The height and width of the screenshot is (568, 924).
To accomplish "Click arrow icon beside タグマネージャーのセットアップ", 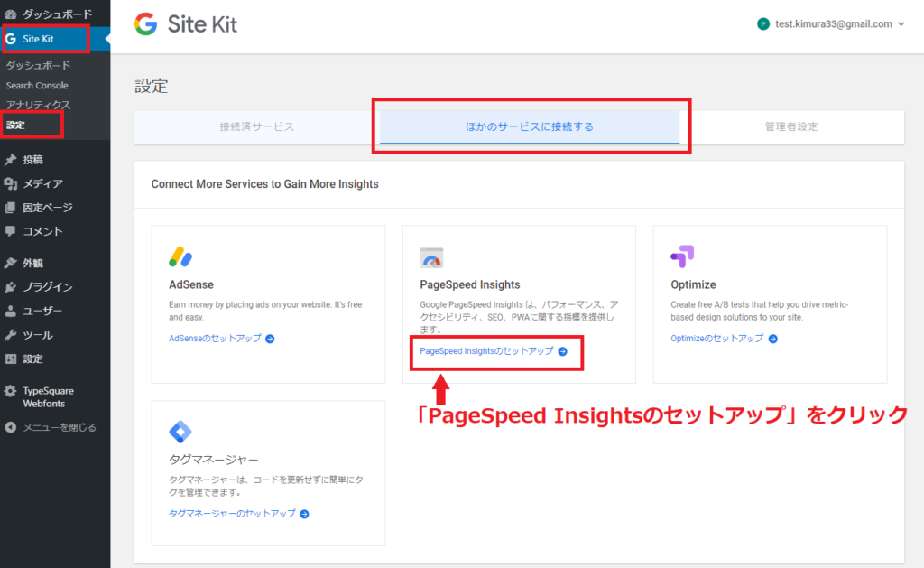I will click(x=304, y=515).
